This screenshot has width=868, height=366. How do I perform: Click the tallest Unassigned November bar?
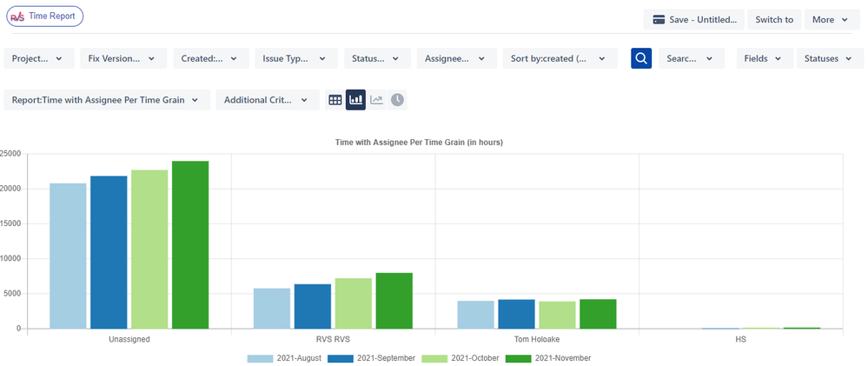coord(190,245)
